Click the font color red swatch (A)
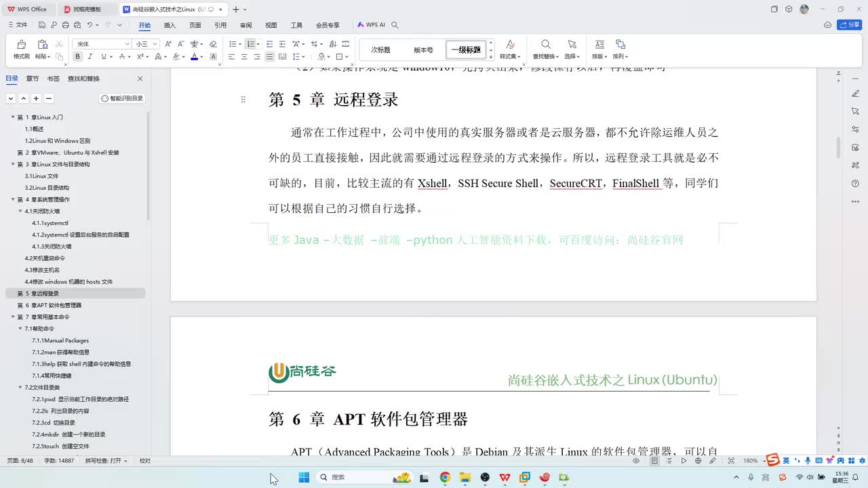The width and height of the screenshot is (868, 488). 194,57
